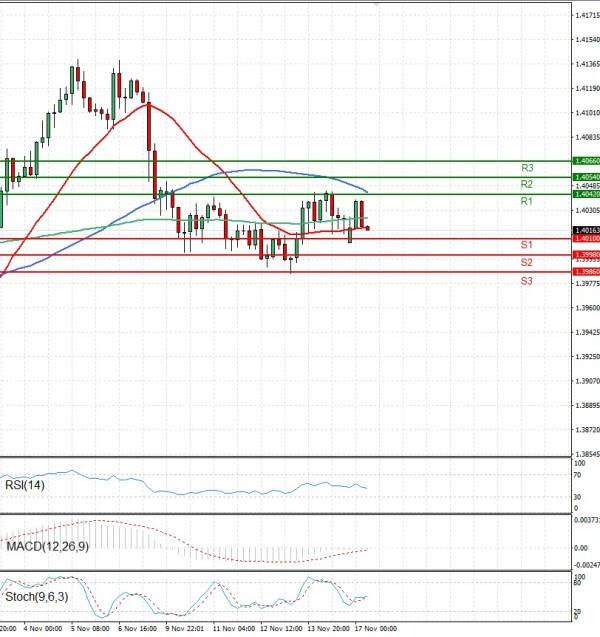Select the S1 support level label

tap(526, 245)
